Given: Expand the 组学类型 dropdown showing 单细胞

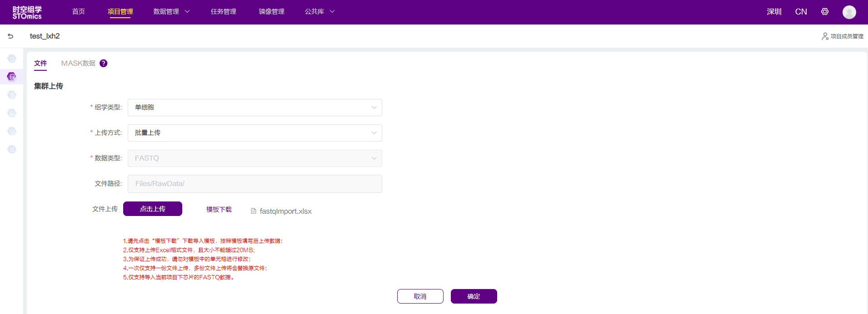Looking at the screenshot, I should click(x=254, y=108).
